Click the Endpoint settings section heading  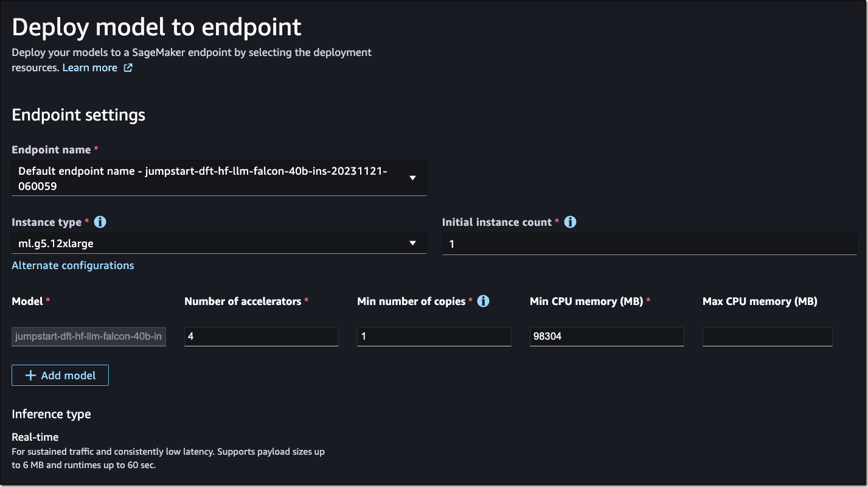[78, 114]
